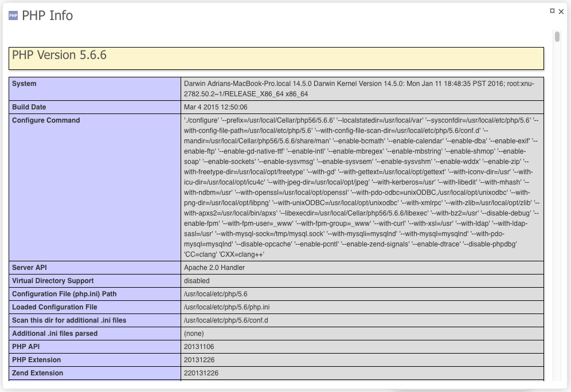Click the PHP API label
The width and height of the screenshot is (571, 392).
26,347
